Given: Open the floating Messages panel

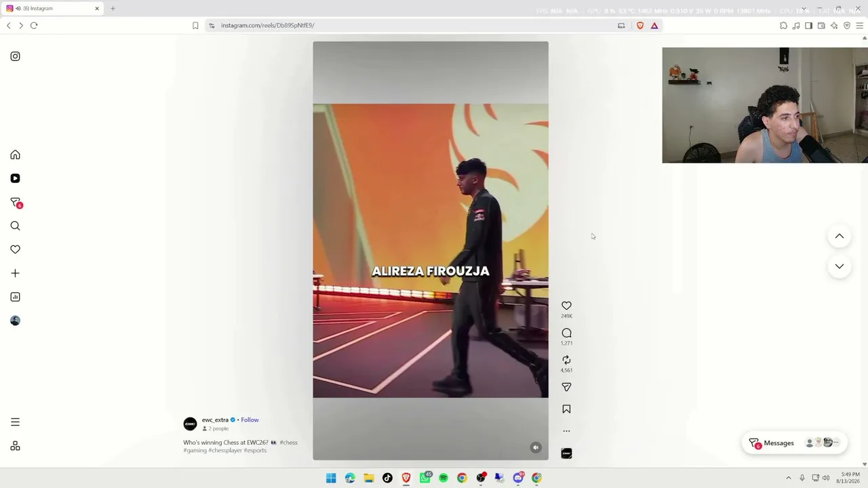Looking at the screenshot, I should [x=794, y=443].
